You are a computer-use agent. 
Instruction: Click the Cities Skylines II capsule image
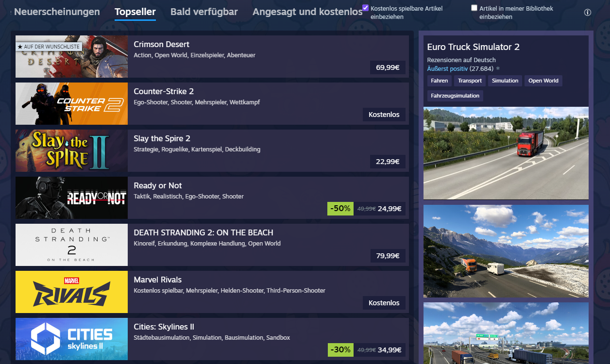71,339
